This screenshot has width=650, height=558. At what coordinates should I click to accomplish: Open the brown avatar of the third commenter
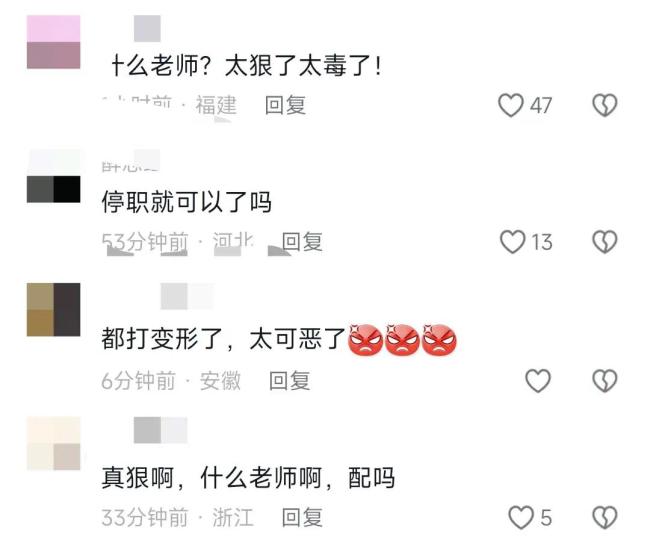point(53,309)
